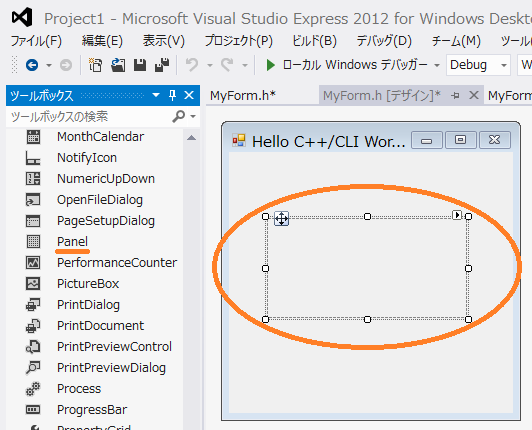This screenshot has width=532, height=430.
Task: Click the Save floppy disk icon
Action: click(140, 64)
